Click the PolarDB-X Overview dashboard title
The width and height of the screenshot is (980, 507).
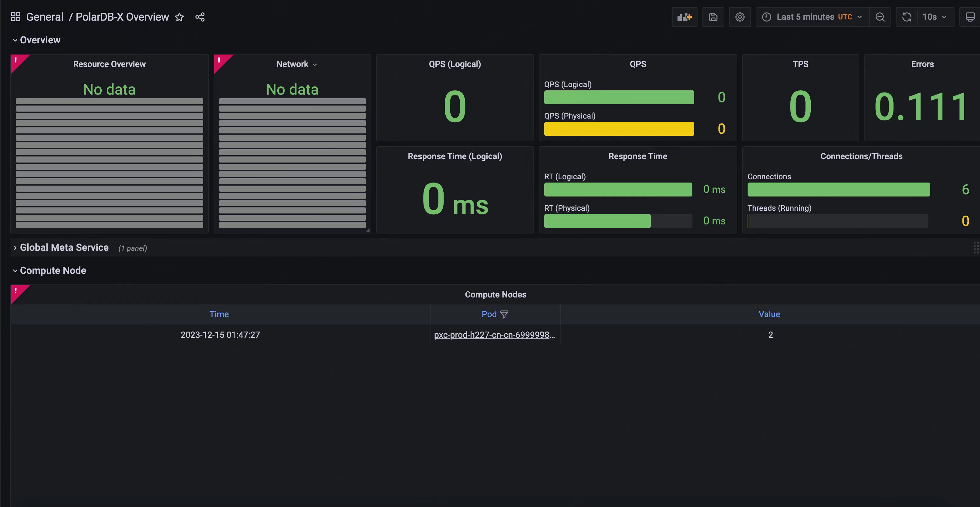(x=122, y=17)
